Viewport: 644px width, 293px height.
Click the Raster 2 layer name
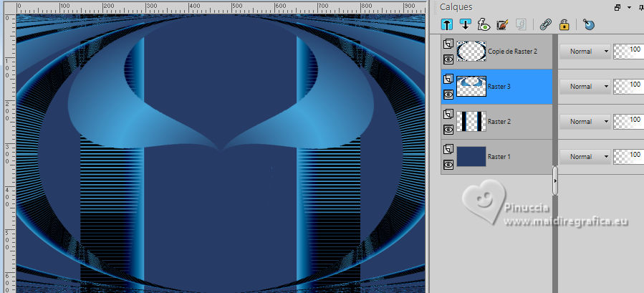[x=499, y=122]
